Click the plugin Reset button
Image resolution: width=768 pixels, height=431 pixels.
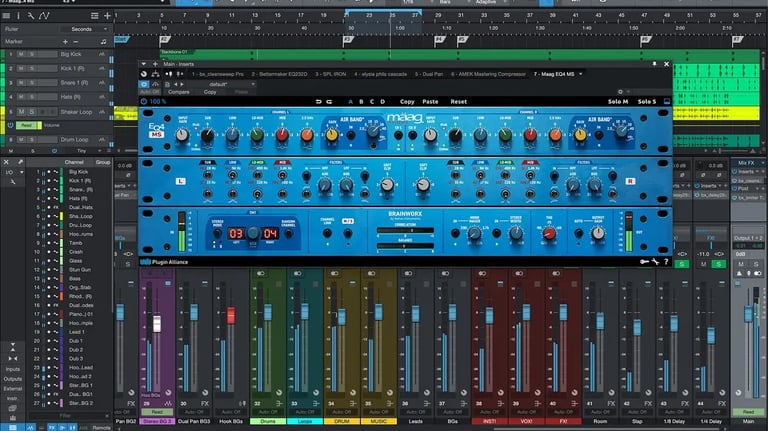coord(458,101)
